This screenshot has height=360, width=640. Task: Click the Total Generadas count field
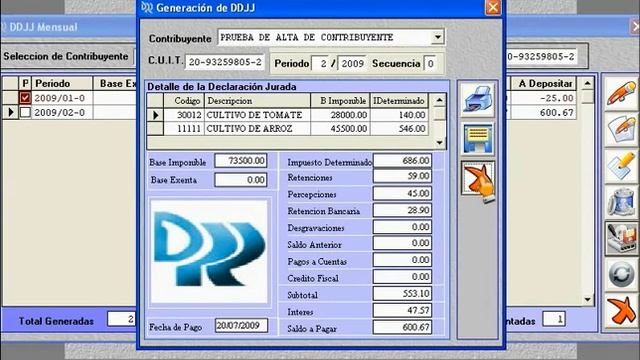pyautogui.click(x=122, y=319)
